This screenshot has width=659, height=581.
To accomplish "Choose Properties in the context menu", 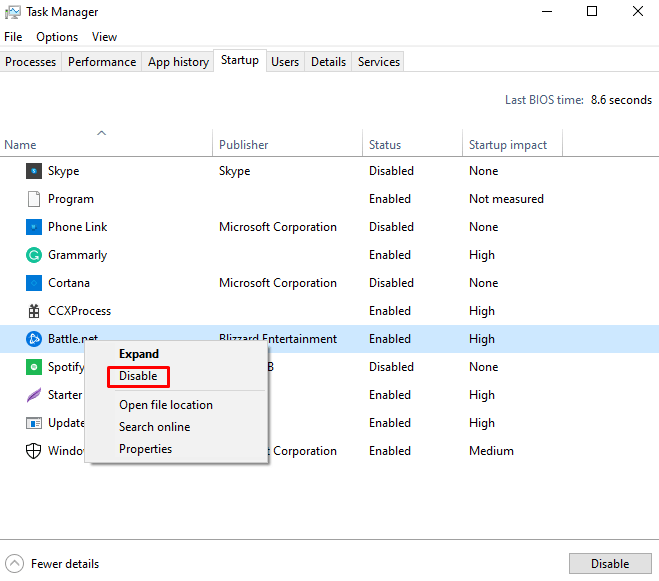I will tap(145, 449).
